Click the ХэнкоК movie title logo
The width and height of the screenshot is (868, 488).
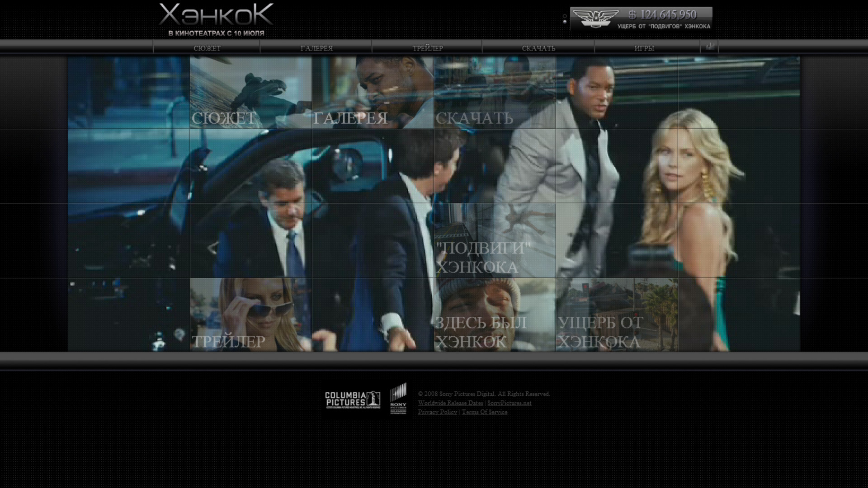pos(216,14)
